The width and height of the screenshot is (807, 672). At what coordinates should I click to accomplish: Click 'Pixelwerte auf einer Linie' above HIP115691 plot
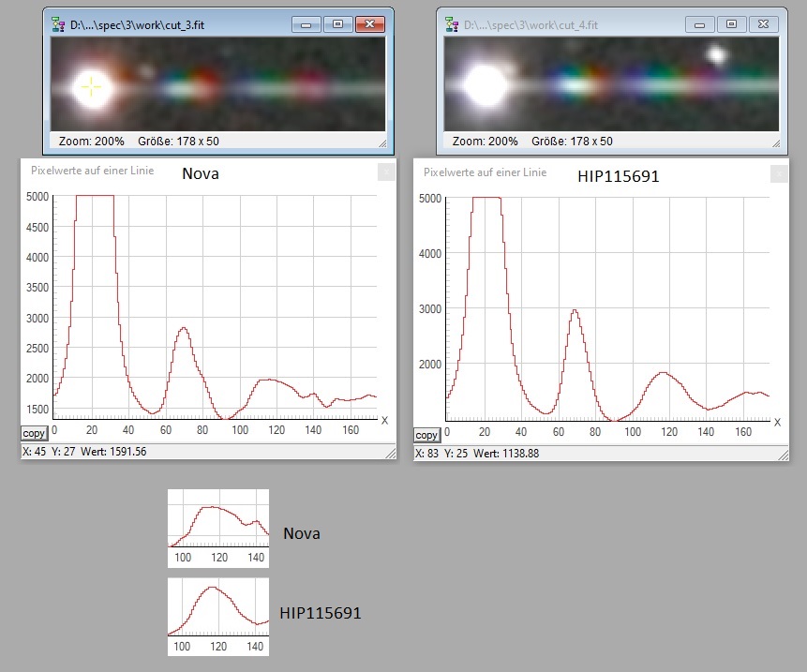tap(486, 172)
